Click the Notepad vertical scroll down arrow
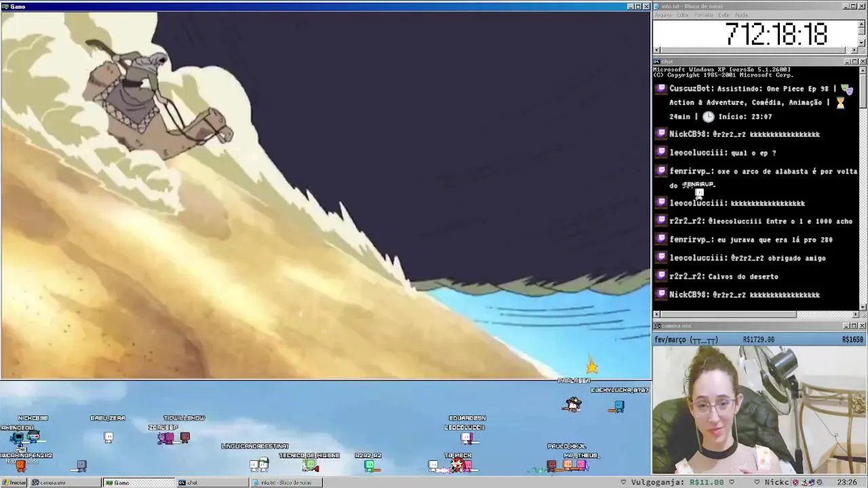This screenshot has width=868, height=488. 862,42
